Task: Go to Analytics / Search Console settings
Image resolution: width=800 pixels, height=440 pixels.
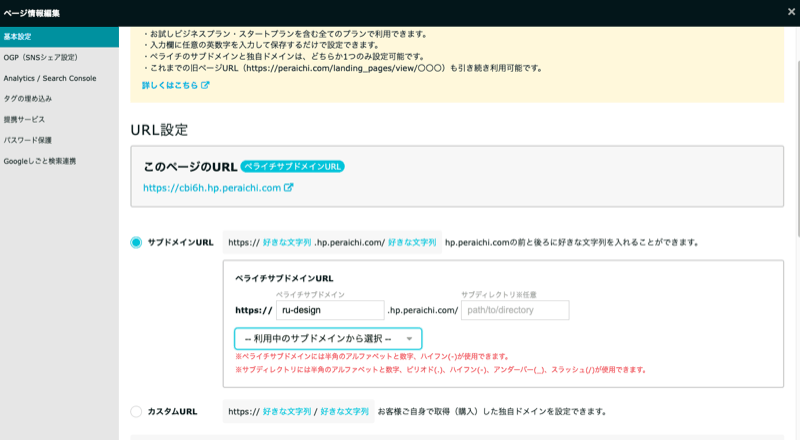Action: 50,77
